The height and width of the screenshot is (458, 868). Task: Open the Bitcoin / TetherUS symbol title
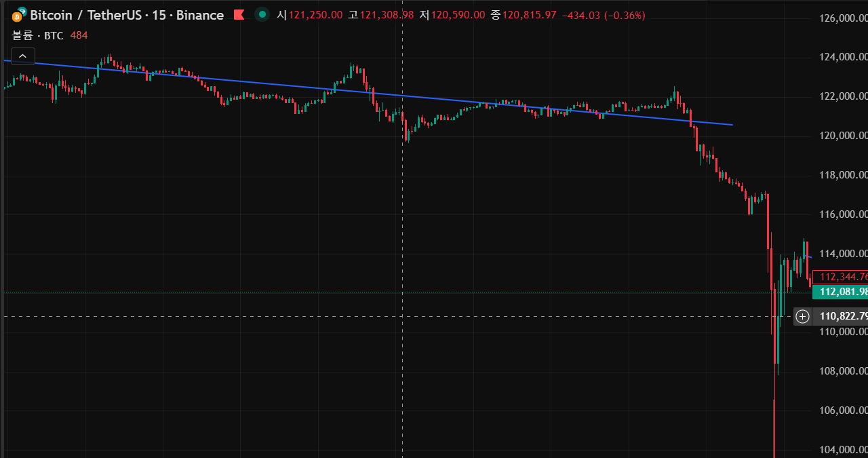[x=127, y=15]
